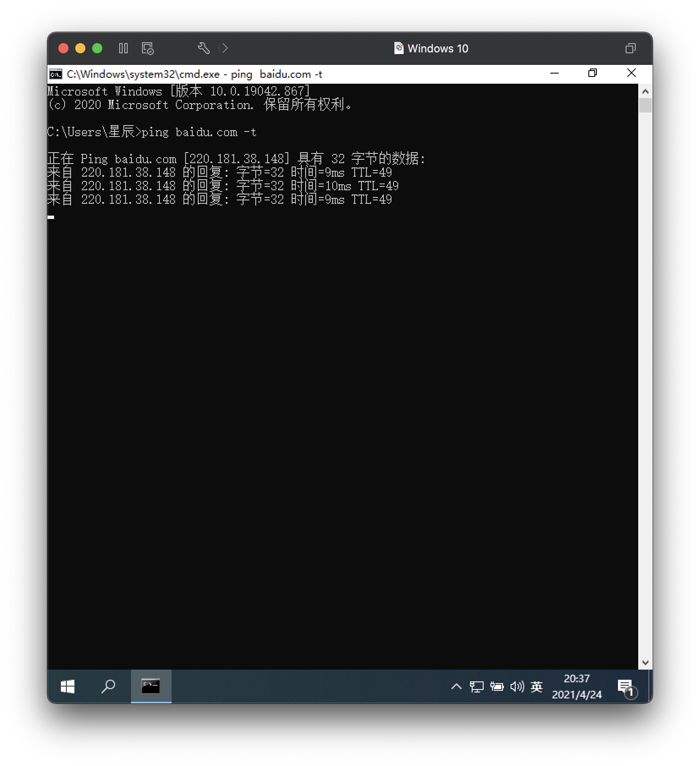Open Windows search from the taskbar
Image resolution: width=700 pixels, height=766 pixels.
point(108,687)
